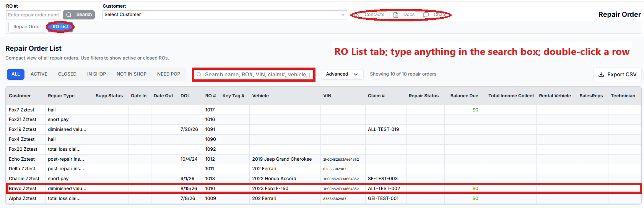Open Chats

[x=435, y=15]
